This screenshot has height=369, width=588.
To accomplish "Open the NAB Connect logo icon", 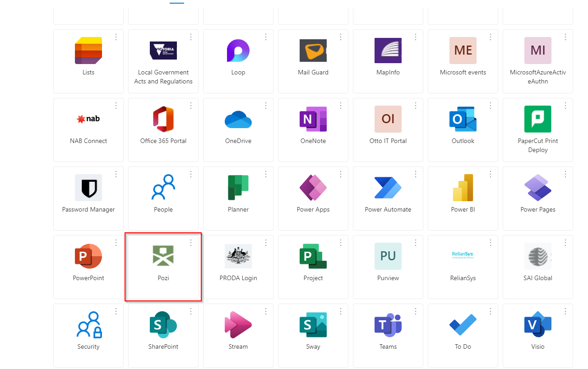I will 88,119.
